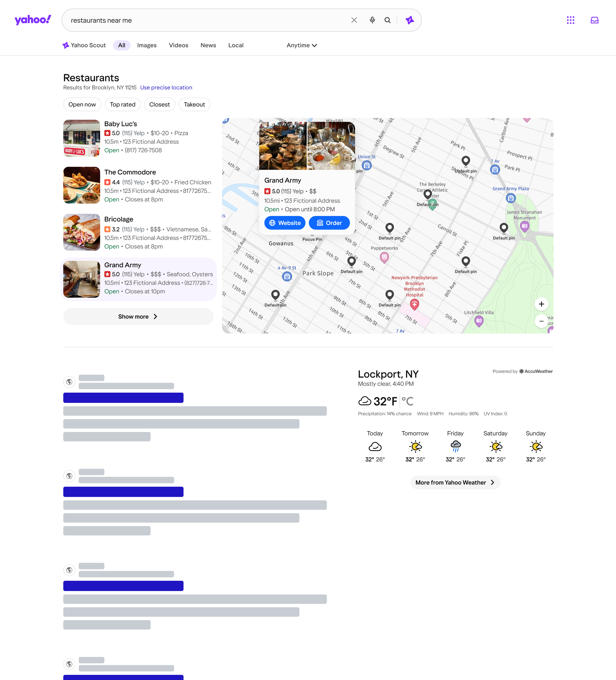Click the Lockport, NY weather heading
This screenshot has height=680, width=616.
click(388, 374)
